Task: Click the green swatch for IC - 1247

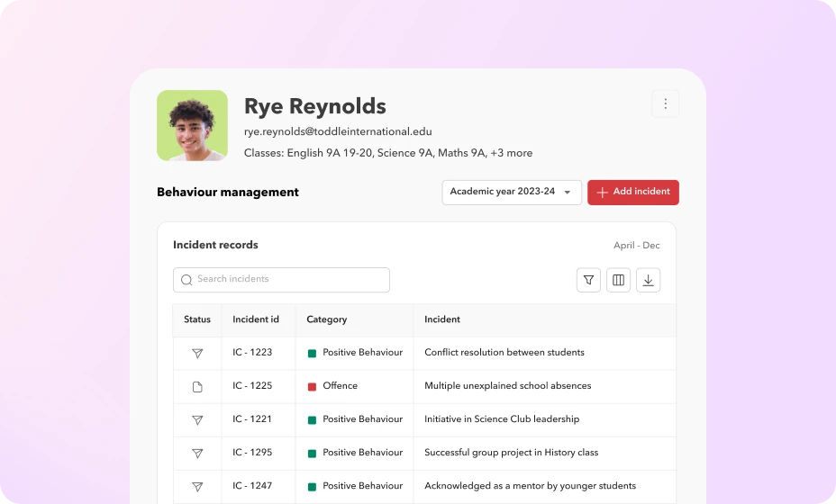Action: pos(312,486)
